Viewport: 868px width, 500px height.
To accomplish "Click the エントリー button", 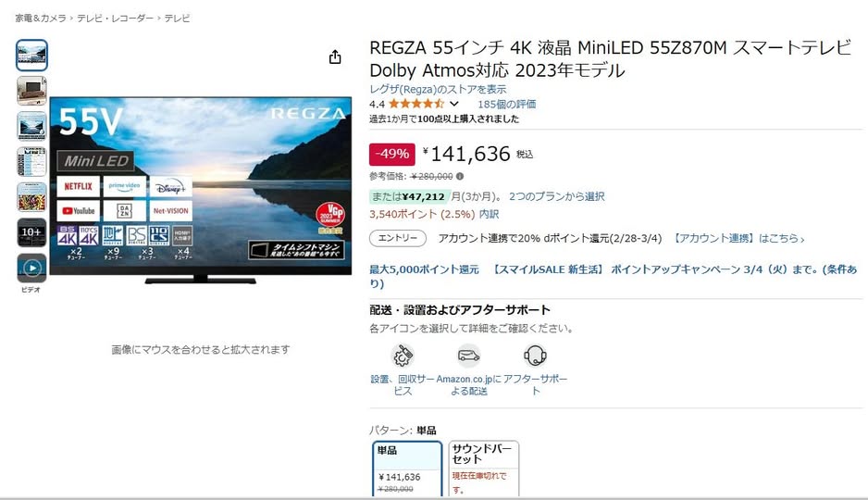I will [398, 238].
